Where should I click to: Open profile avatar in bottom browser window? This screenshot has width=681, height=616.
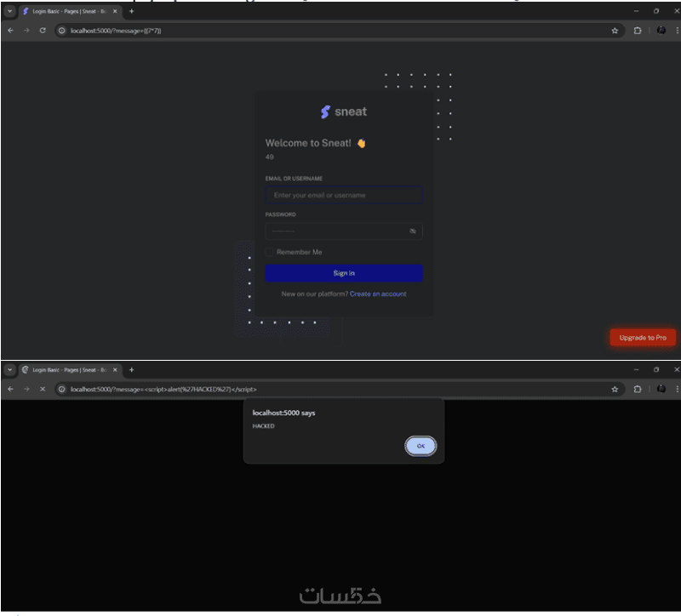[661, 389]
